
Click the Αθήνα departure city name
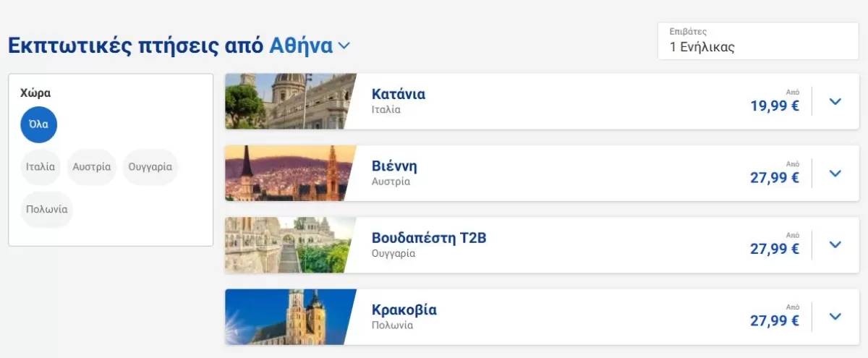tap(301, 46)
